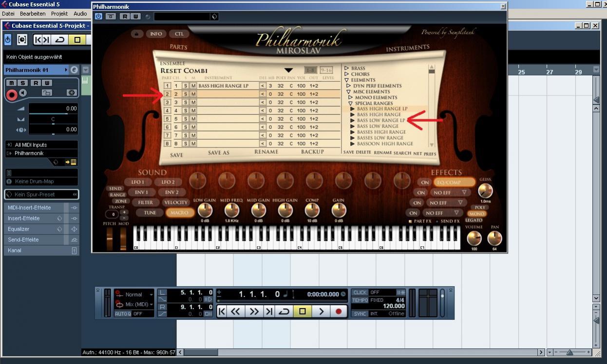
Task: Click the transport Play button
Action: (321, 311)
